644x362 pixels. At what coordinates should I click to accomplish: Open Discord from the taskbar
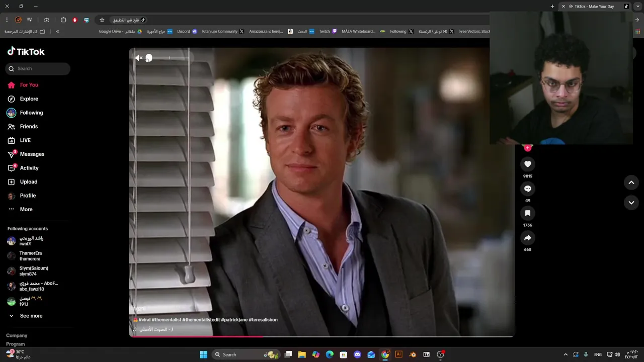pyautogui.click(x=357, y=354)
